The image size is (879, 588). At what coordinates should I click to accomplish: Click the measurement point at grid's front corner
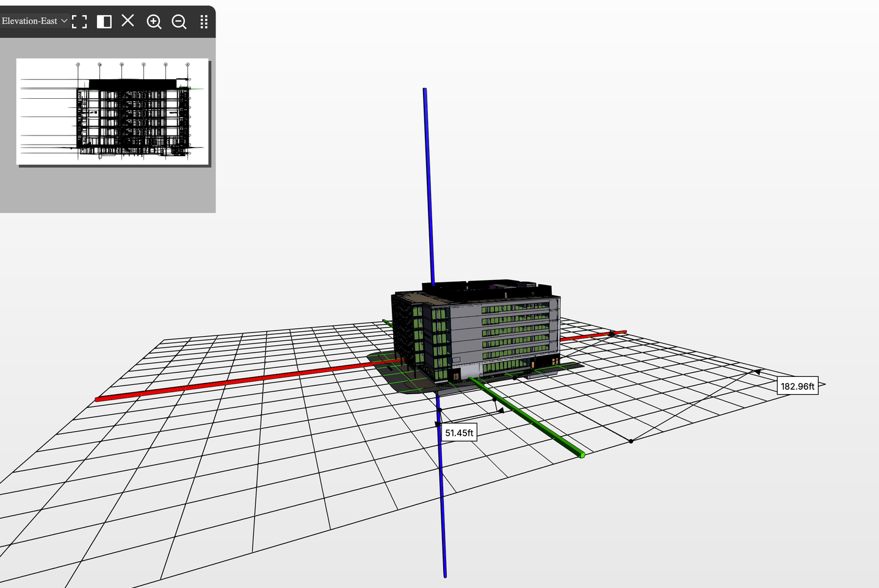631,440
